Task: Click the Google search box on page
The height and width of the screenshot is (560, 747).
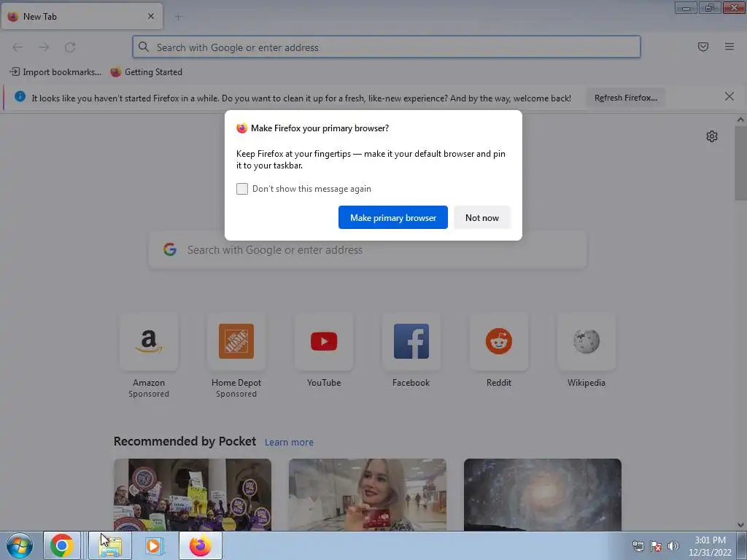Action: (x=368, y=250)
